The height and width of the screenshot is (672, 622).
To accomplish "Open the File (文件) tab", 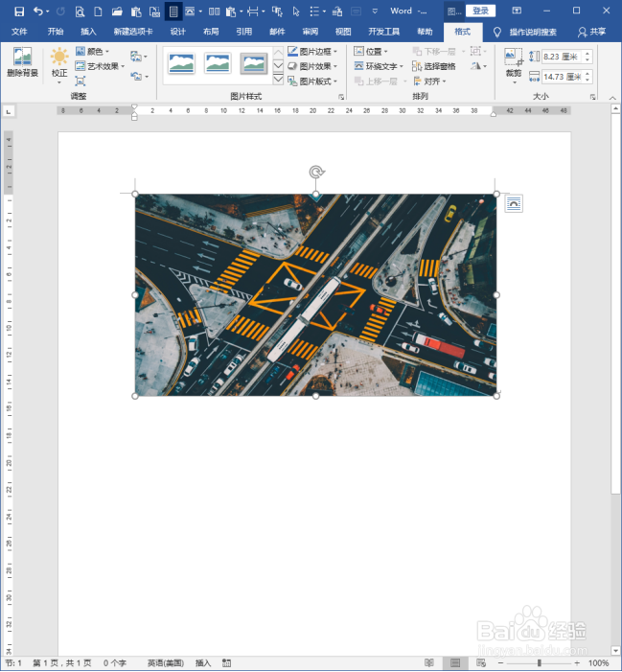I will pyautogui.click(x=19, y=32).
